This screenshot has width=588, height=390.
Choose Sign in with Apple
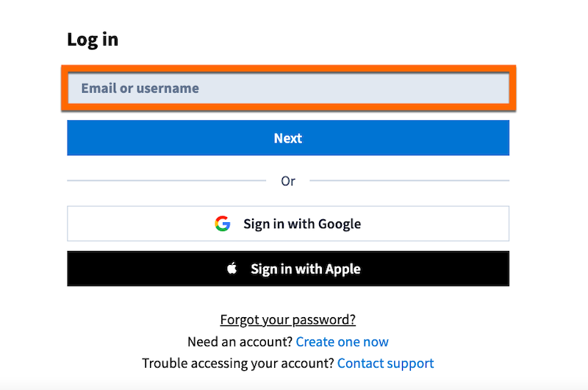pyautogui.click(x=288, y=269)
